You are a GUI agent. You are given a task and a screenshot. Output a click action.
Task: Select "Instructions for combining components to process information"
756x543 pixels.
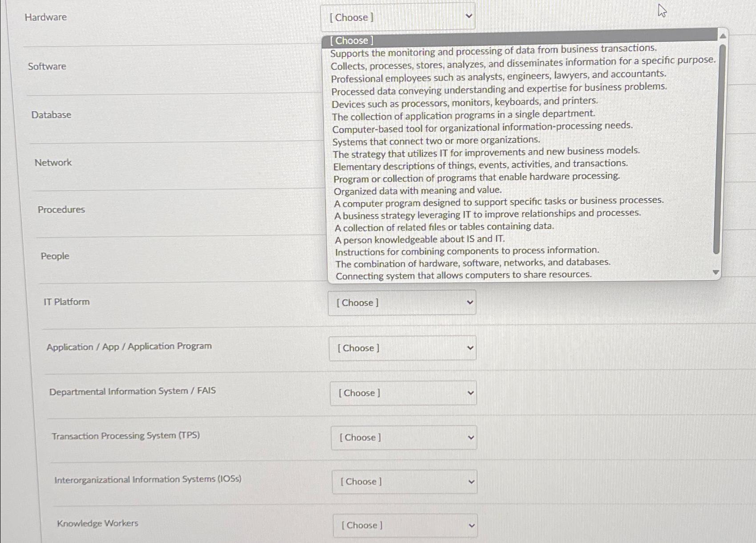coord(467,251)
